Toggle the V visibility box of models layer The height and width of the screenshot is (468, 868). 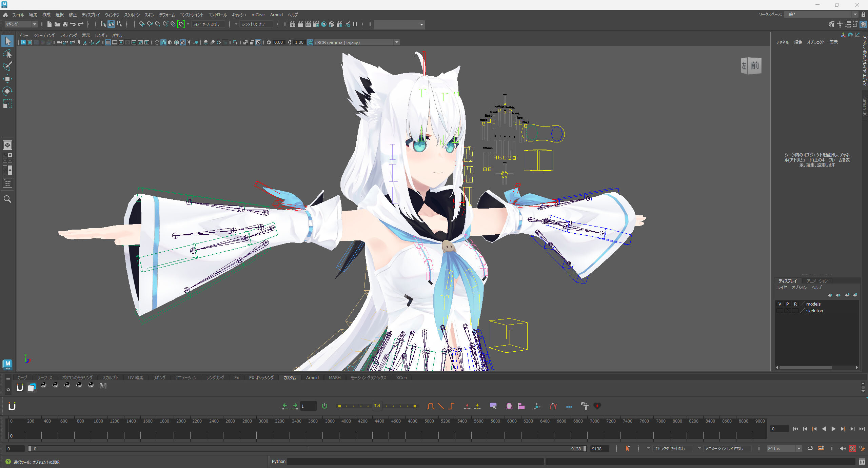pos(780,304)
